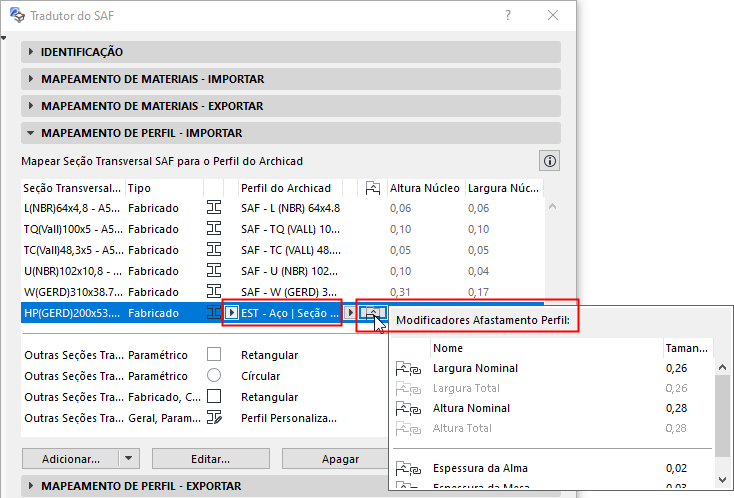Expand MAPEAMENTO DE MATERIAIS - EXPORTAR section

coord(291,106)
